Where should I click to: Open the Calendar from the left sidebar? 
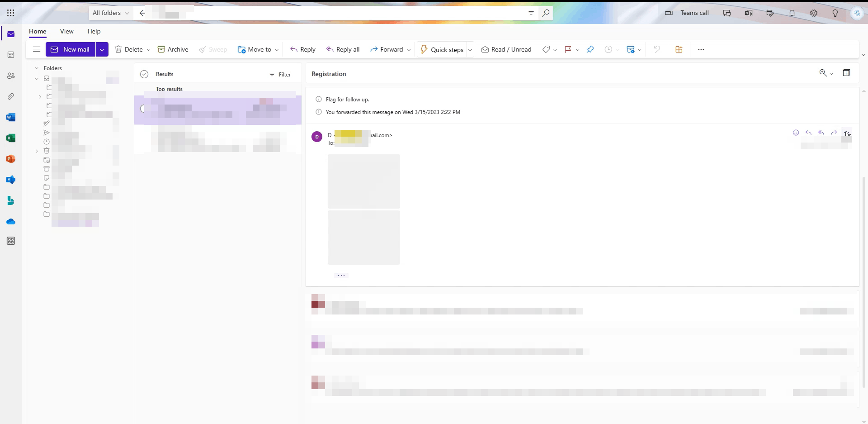pyautogui.click(x=11, y=55)
